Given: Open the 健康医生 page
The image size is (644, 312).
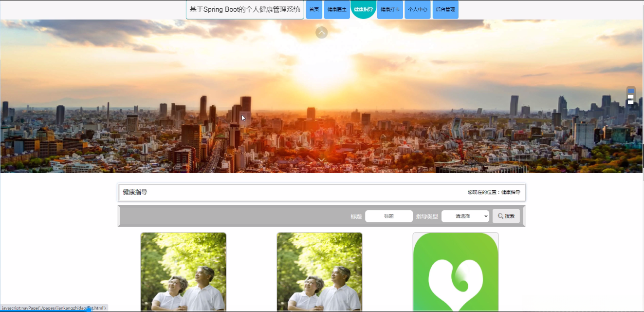Looking at the screenshot, I should 337,9.
